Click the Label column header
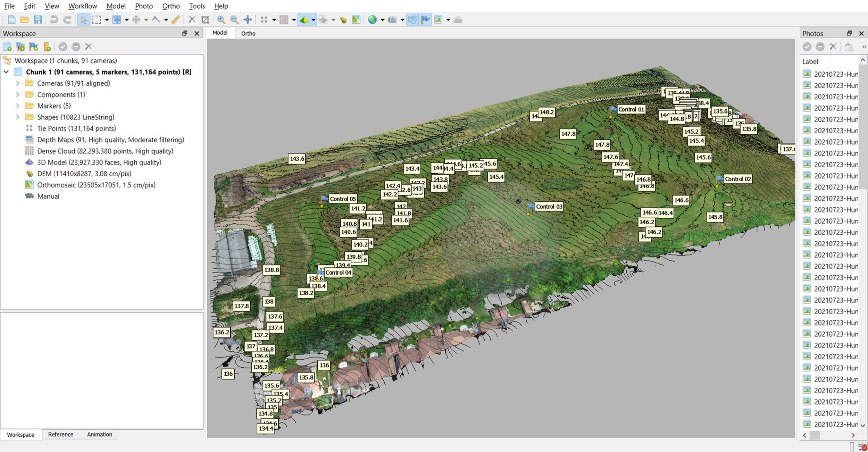Screen dimensions: 868x452 pos(810,61)
